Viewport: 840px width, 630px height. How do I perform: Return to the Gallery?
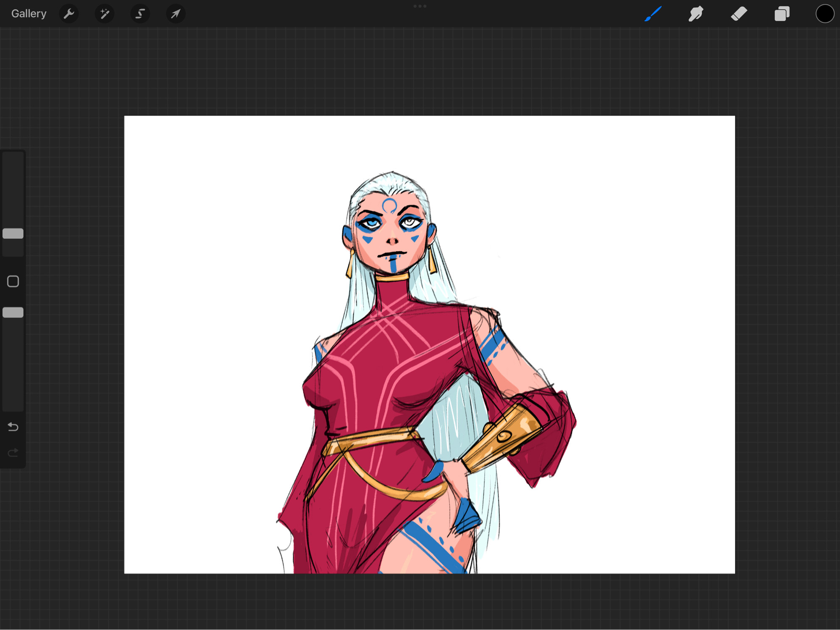29,14
